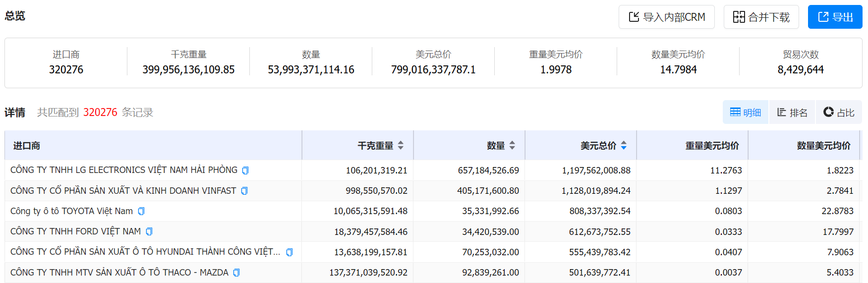Sort table by 美元总价 column

tap(624, 146)
